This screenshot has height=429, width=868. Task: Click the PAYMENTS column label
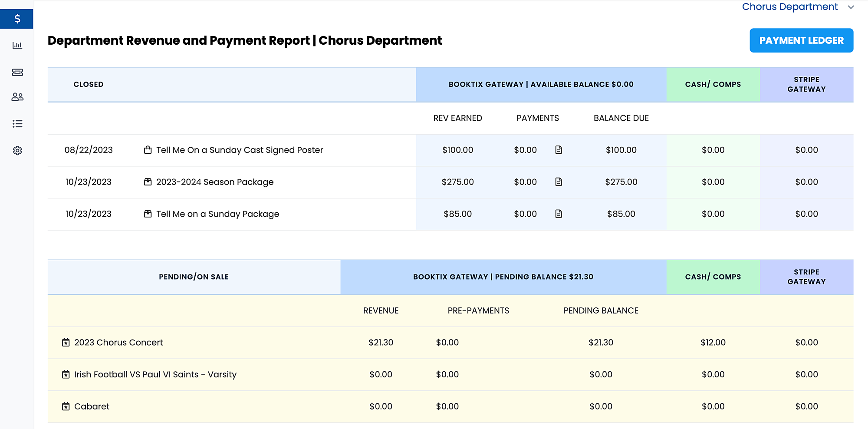click(x=538, y=118)
